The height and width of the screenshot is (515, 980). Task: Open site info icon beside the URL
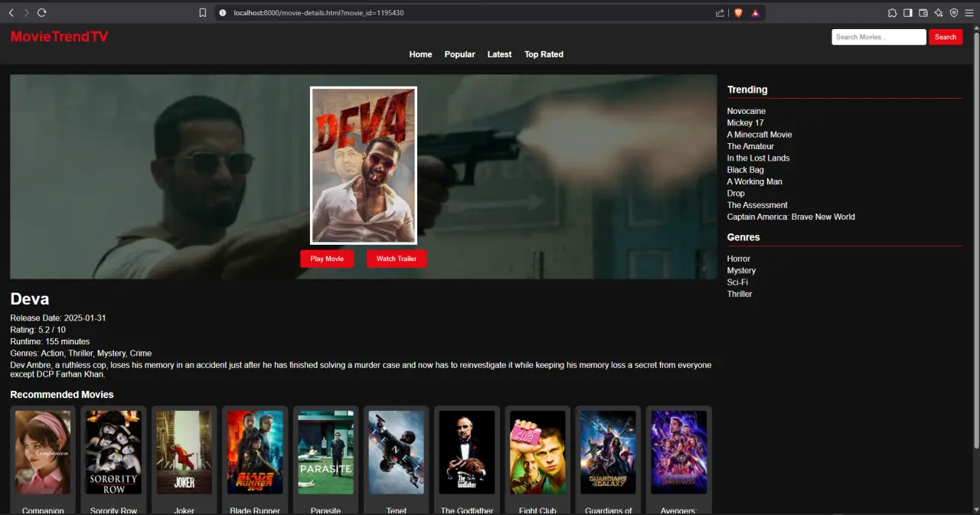223,13
